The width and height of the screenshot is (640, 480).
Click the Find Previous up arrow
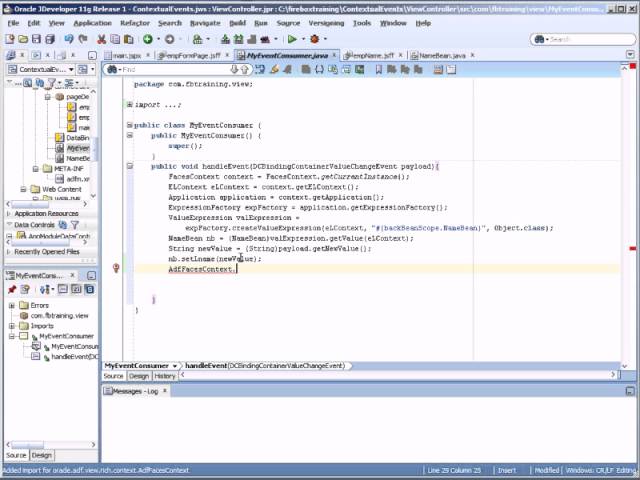244,69
